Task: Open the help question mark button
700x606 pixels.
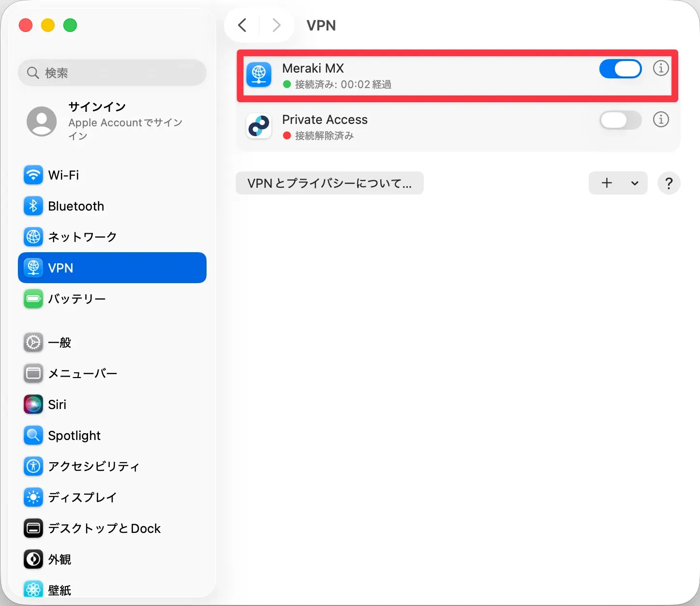Action: [669, 183]
